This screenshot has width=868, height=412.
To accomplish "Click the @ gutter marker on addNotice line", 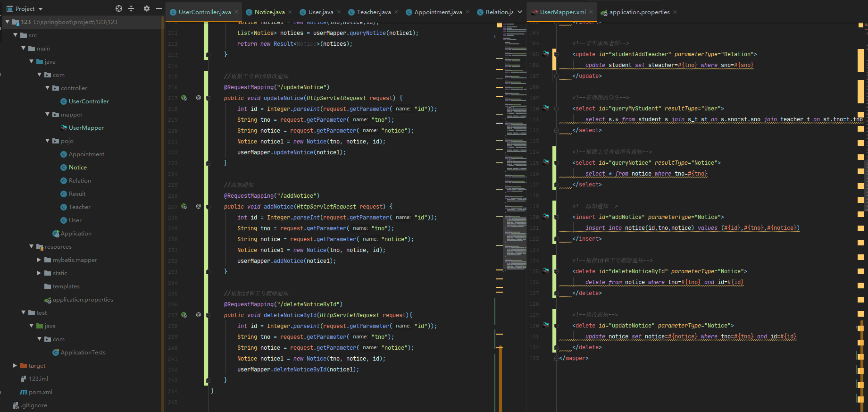I will tap(199, 206).
